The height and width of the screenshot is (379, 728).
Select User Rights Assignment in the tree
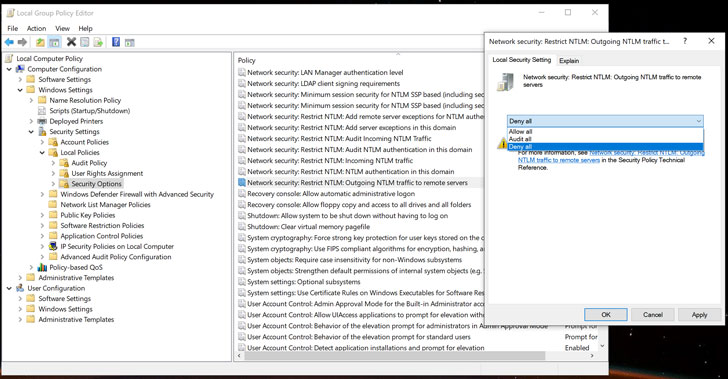[107, 173]
